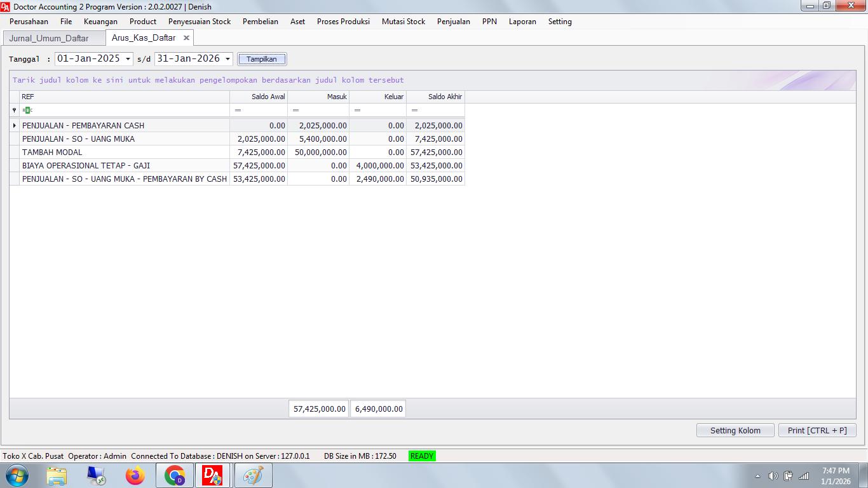Screen dimensions: 868x488
Task: Open Google Chrome taskbar icon
Action: [175, 475]
